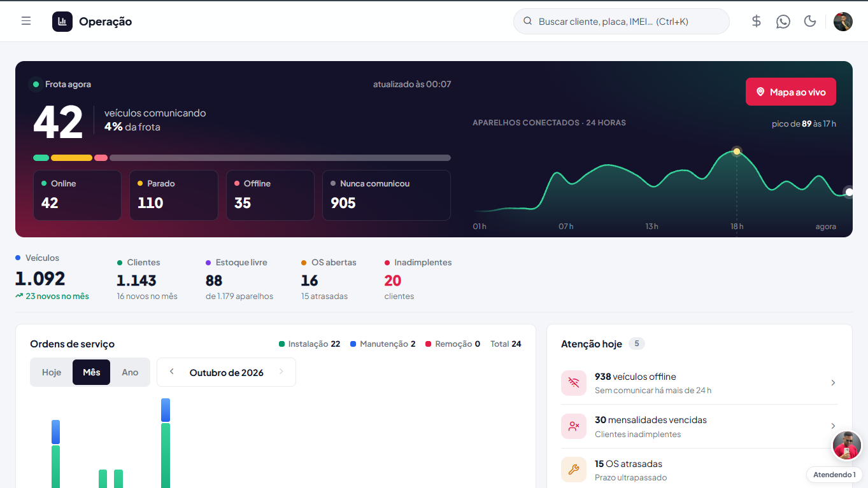The image size is (868, 488).
Task: Click the Atendendo 1 label
Action: point(834,475)
